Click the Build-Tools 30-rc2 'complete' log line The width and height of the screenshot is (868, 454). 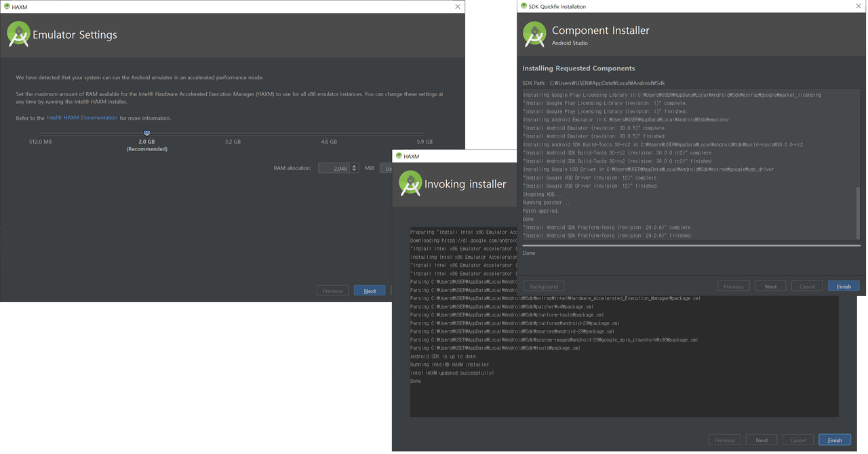coord(618,153)
